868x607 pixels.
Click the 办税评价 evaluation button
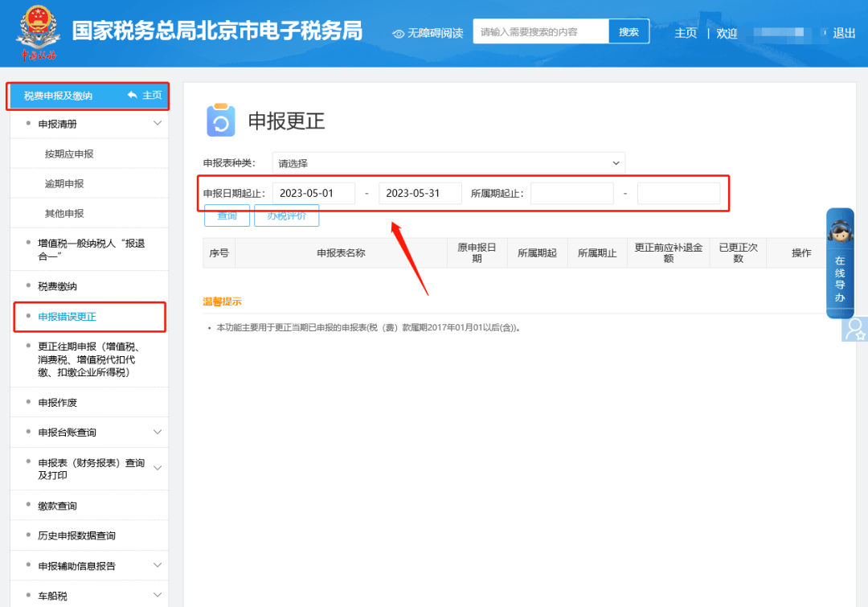pos(286,215)
